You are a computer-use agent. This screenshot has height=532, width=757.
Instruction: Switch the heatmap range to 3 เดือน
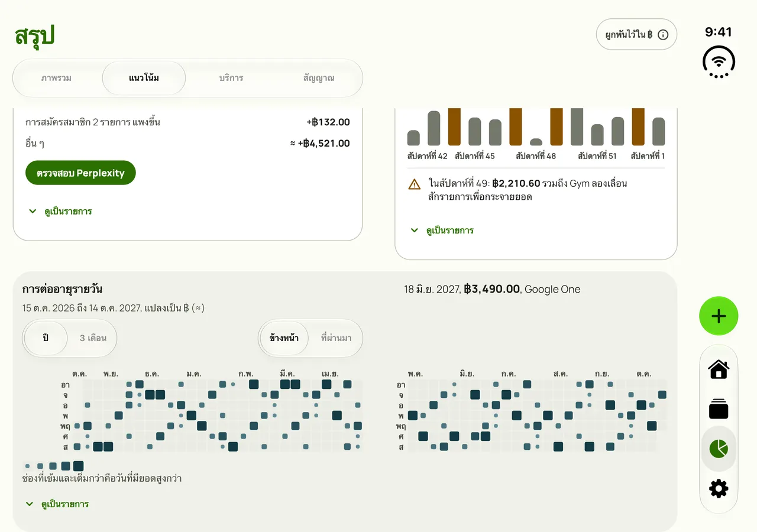coord(93,338)
